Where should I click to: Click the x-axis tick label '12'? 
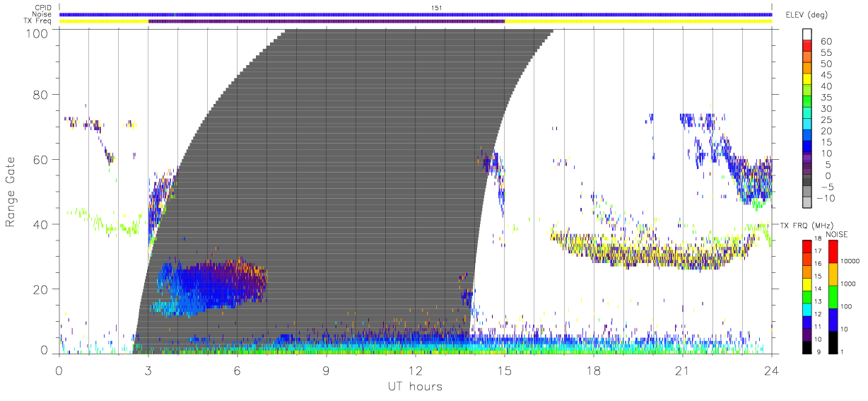pos(416,370)
